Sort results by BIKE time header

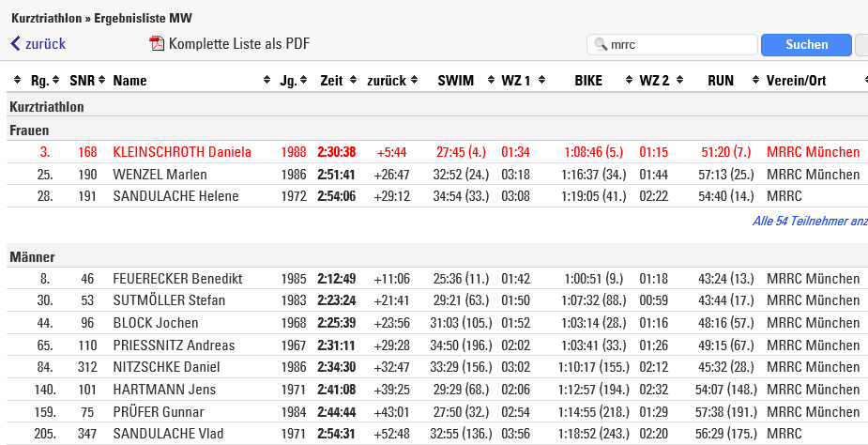(x=588, y=81)
